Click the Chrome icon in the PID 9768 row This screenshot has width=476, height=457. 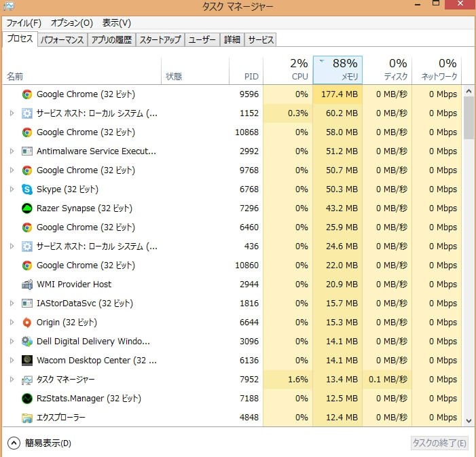[x=27, y=170]
